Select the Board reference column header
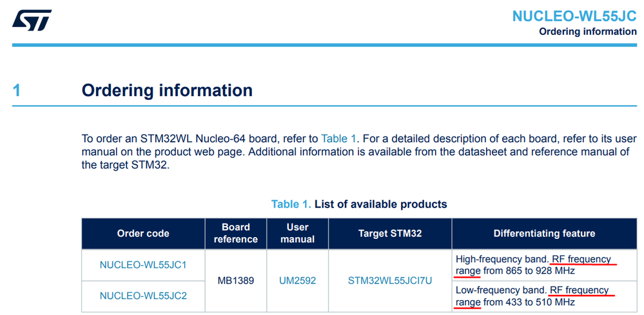 pos(236,234)
